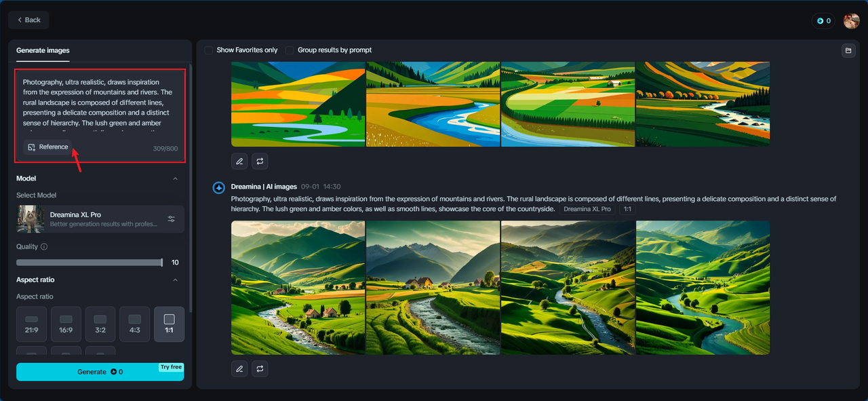
Task: Edit prompt of the upper result set
Action: [239, 161]
